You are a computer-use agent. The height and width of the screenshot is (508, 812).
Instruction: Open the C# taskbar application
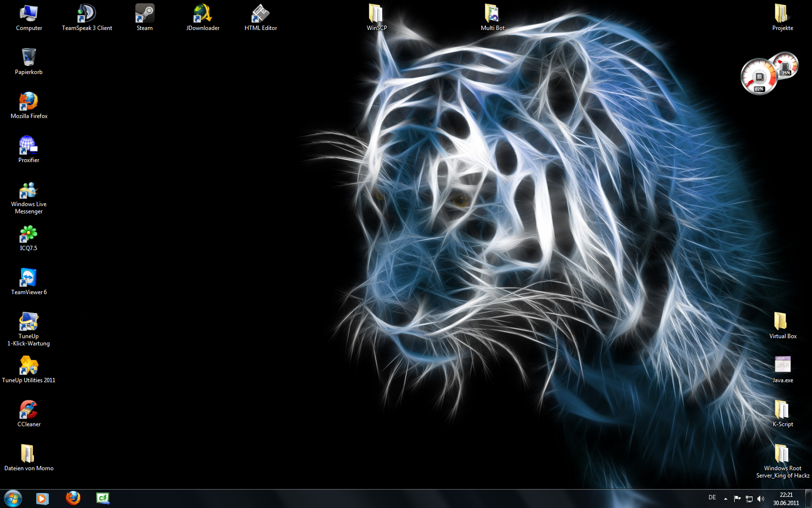103,498
